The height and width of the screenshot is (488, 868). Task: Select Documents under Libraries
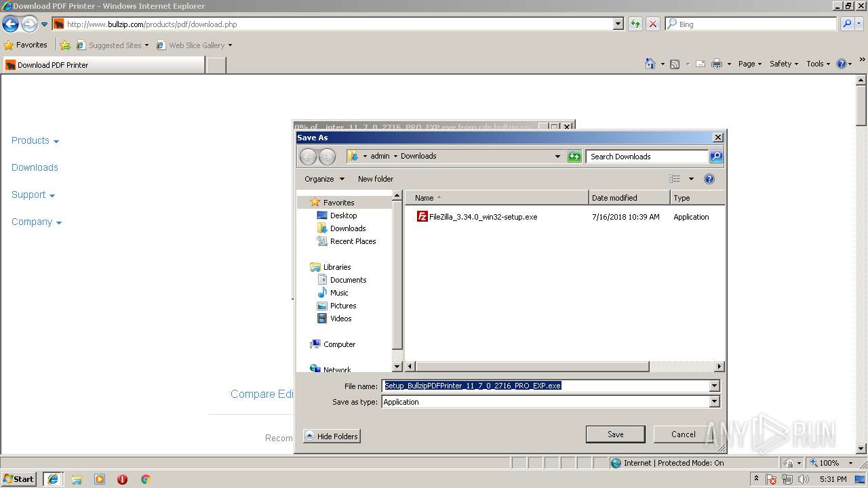[x=349, y=280]
